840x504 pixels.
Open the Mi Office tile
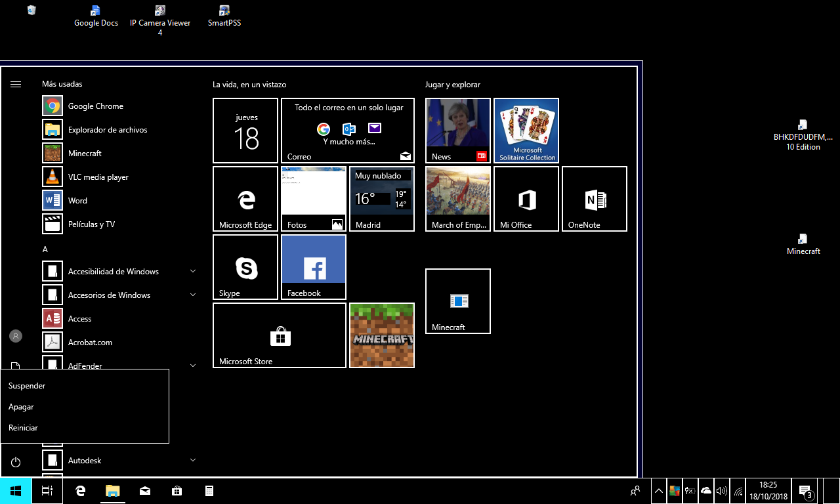pyautogui.click(x=526, y=199)
